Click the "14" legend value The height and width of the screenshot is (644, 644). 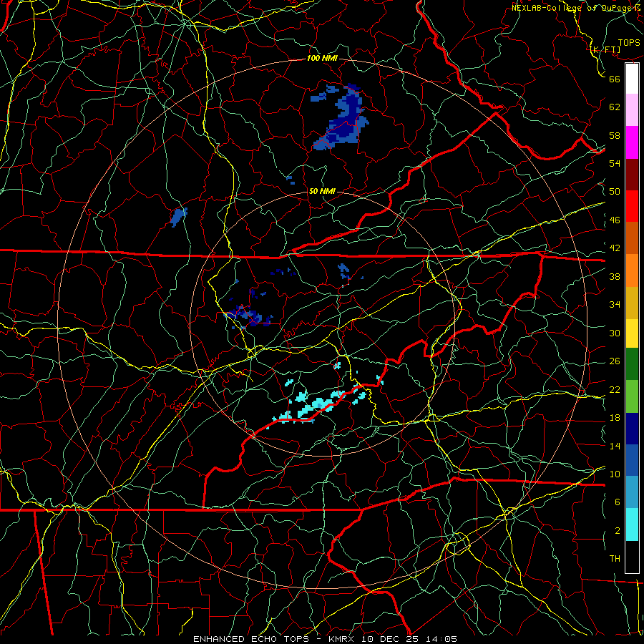[615, 446]
